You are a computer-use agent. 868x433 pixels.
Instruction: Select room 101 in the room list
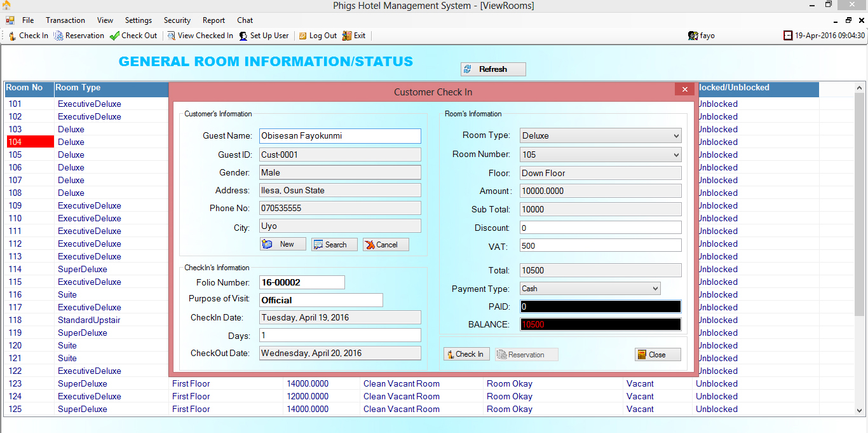click(30, 104)
